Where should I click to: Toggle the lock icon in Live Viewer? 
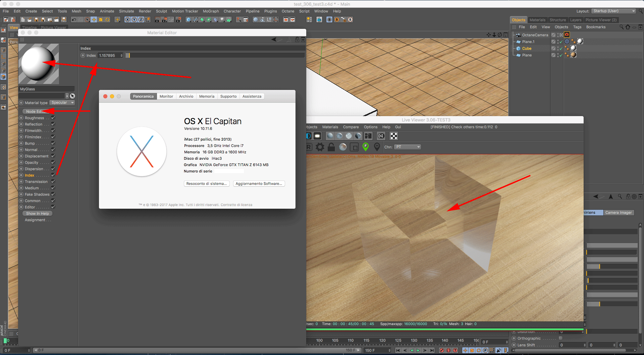click(331, 147)
